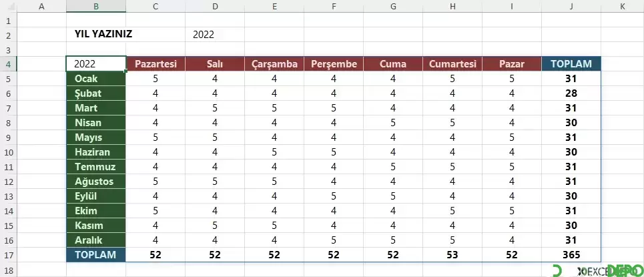Select Cumartesi total cell showing 53
The width and height of the screenshot is (644, 277).
[x=452, y=255]
